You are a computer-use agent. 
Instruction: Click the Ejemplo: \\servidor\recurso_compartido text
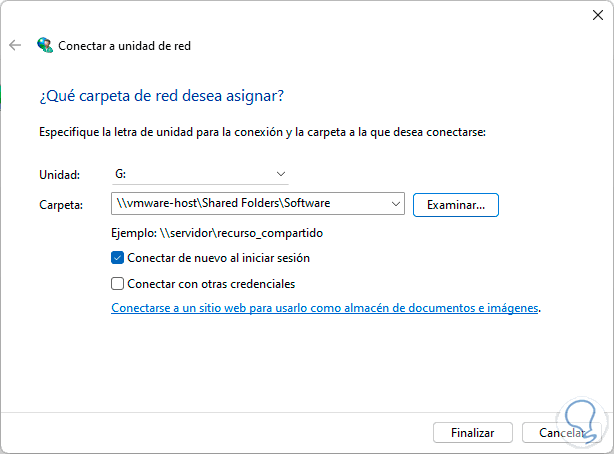217,233
